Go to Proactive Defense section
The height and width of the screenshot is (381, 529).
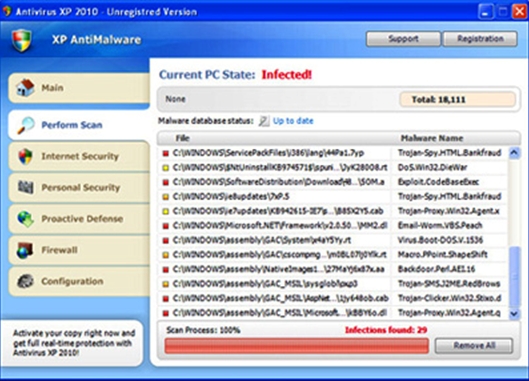(x=79, y=219)
